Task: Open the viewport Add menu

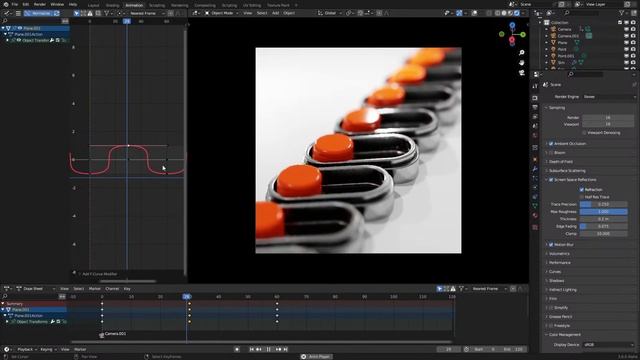Action: pos(276,13)
